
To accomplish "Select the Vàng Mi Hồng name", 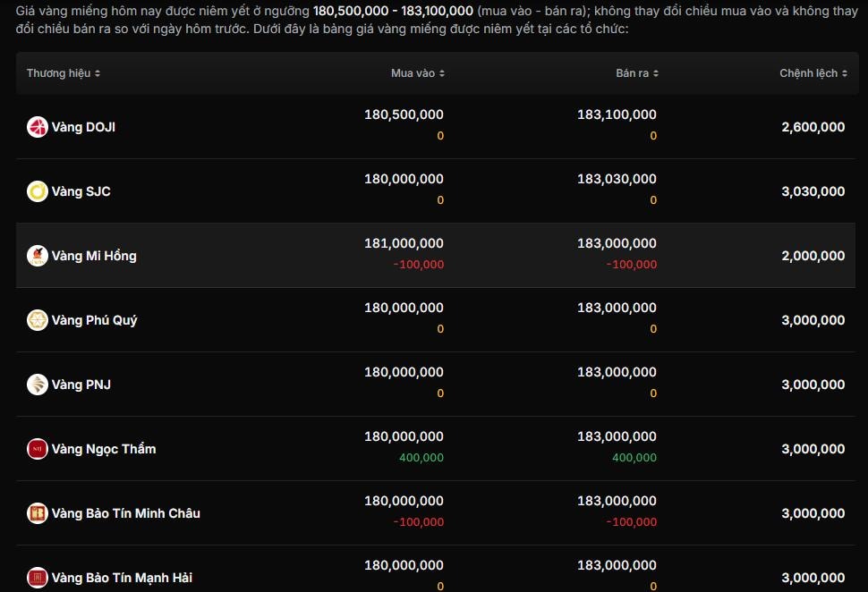I will 94,256.
